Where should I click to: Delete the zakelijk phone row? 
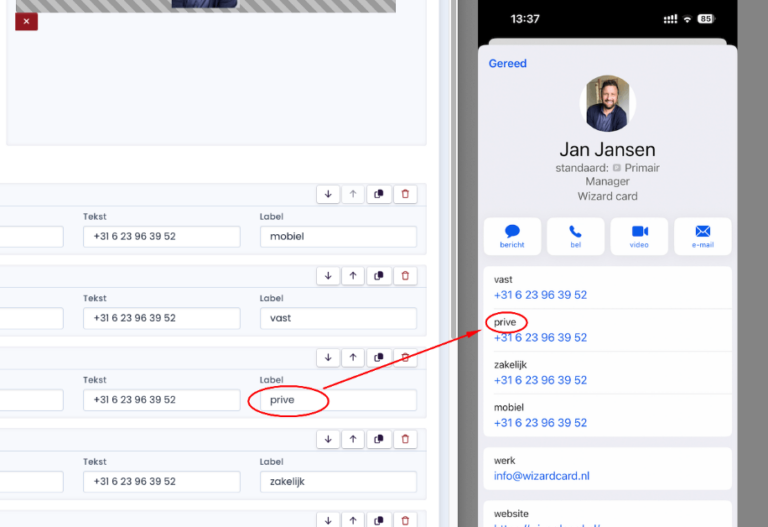[405, 439]
